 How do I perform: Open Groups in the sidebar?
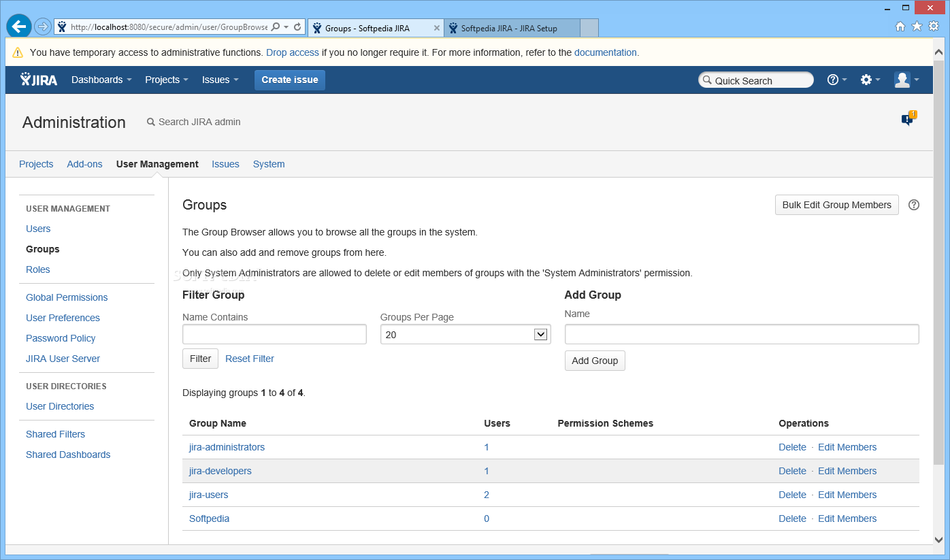point(43,249)
